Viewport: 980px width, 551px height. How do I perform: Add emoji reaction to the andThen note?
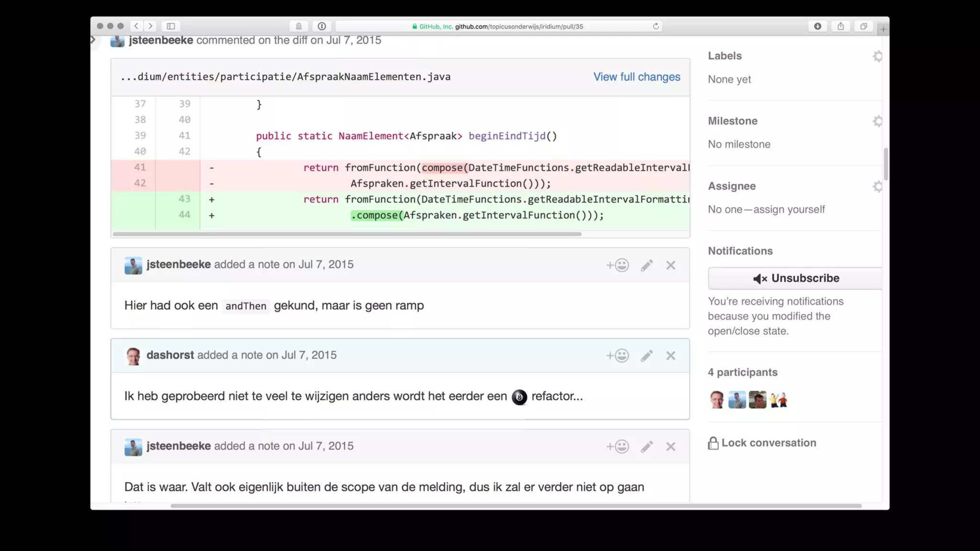point(617,265)
